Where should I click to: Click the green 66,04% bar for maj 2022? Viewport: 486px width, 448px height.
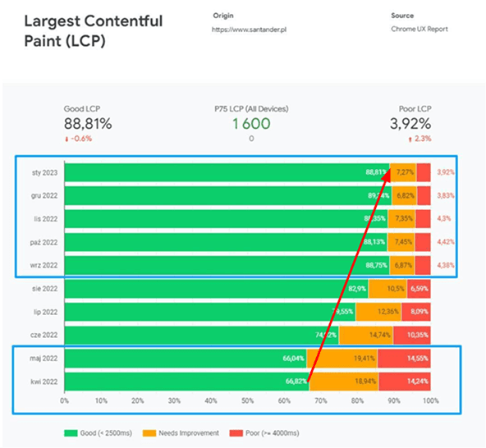pyautogui.click(x=186, y=359)
